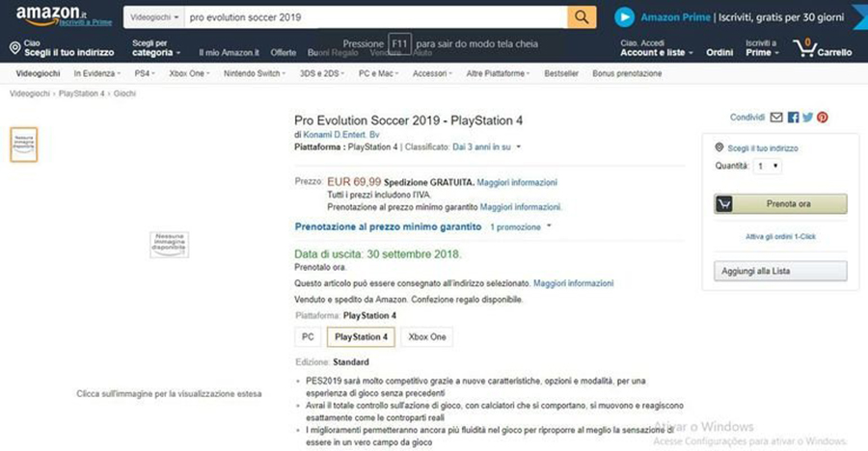The image size is (868, 451).
Task: Select the PC platform option
Action: [x=308, y=336]
